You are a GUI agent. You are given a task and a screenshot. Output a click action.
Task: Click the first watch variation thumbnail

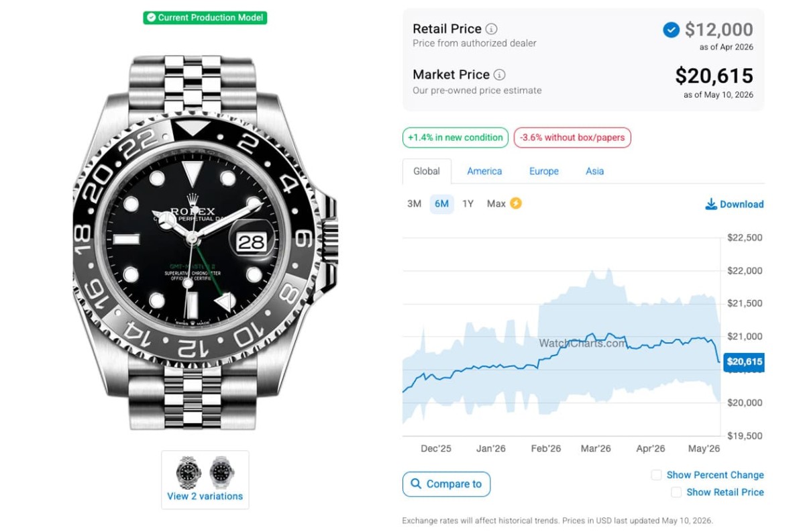(189, 472)
